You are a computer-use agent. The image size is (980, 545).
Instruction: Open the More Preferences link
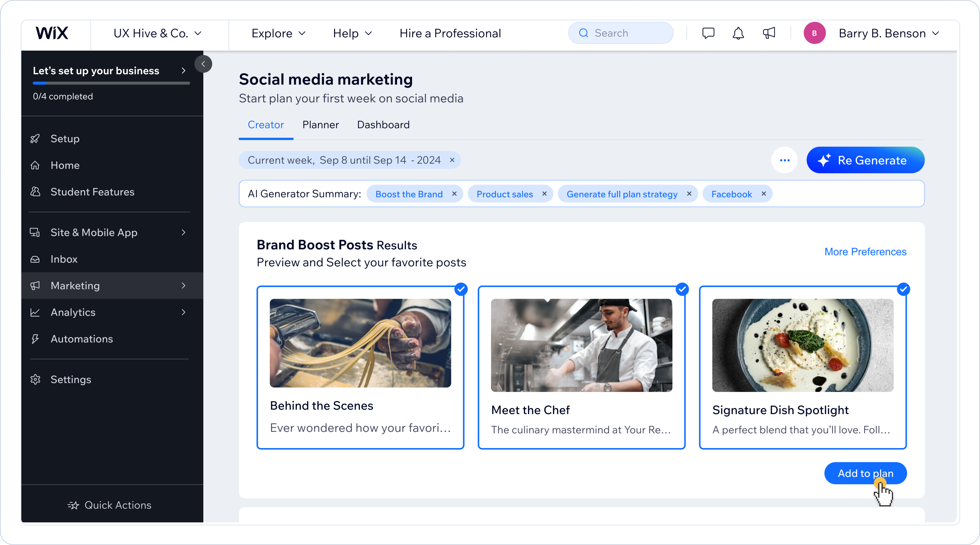coord(865,252)
